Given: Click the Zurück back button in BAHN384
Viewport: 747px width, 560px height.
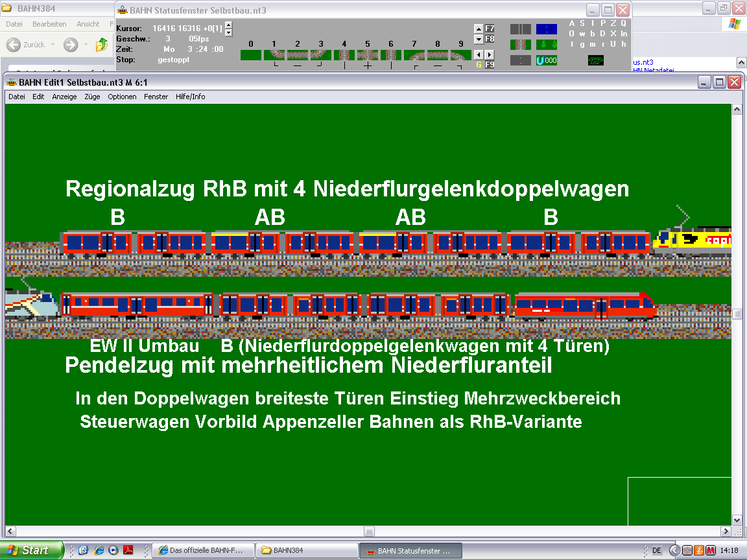Looking at the screenshot, I should [x=26, y=45].
